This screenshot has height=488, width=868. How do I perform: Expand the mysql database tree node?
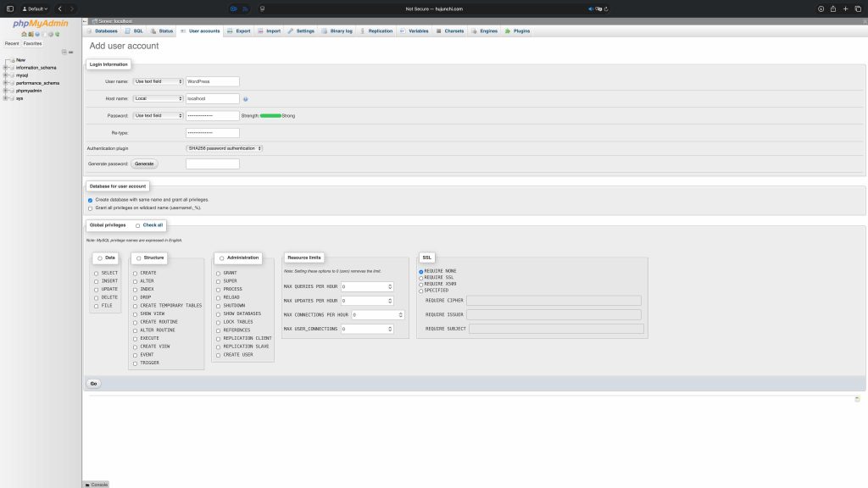coord(6,75)
